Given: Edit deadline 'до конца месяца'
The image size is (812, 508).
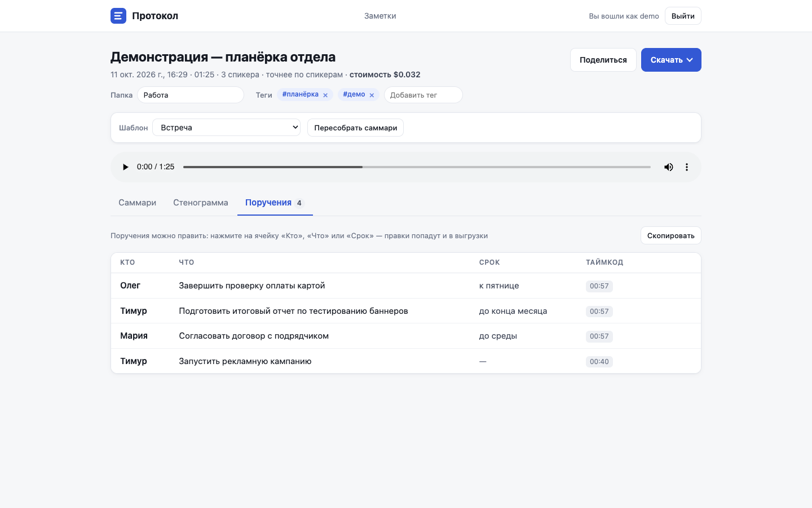Looking at the screenshot, I should coord(513,311).
